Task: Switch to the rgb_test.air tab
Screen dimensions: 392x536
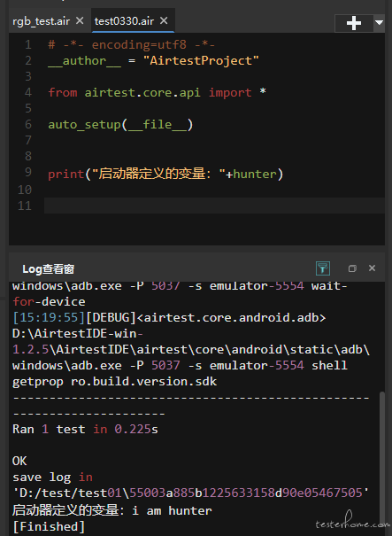Action: [41, 21]
